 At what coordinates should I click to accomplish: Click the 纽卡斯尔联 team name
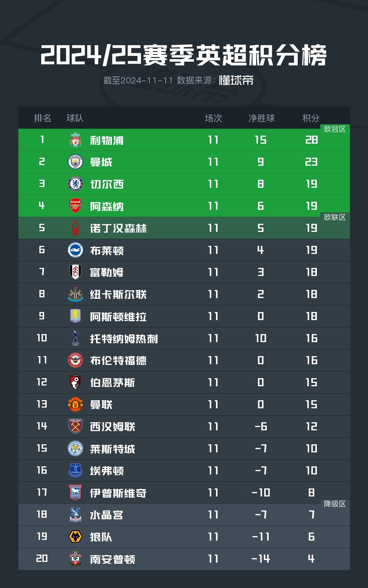point(118,294)
